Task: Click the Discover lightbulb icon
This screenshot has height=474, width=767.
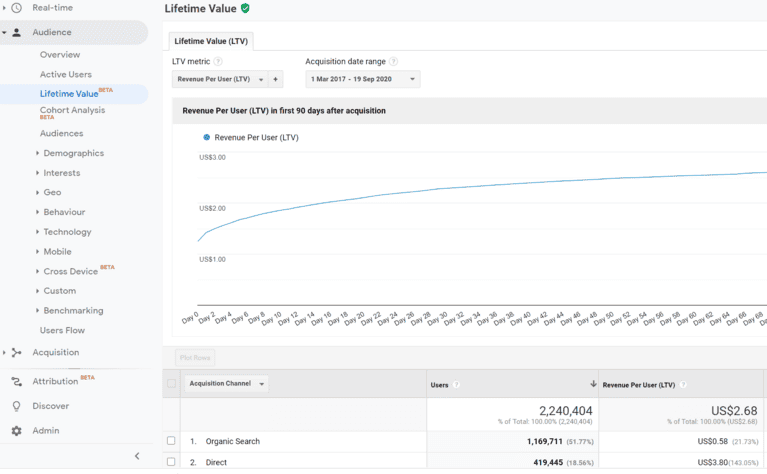Action: tap(16, 406)
